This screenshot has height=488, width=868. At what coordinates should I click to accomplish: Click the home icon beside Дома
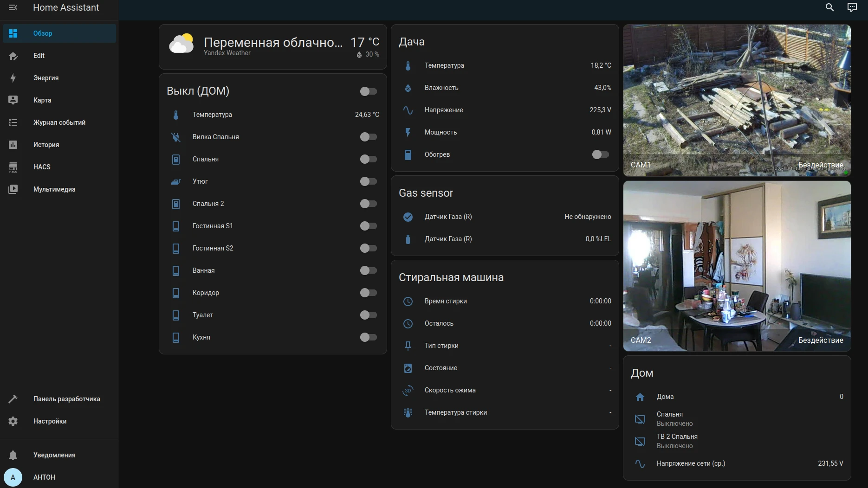point(640,397)
